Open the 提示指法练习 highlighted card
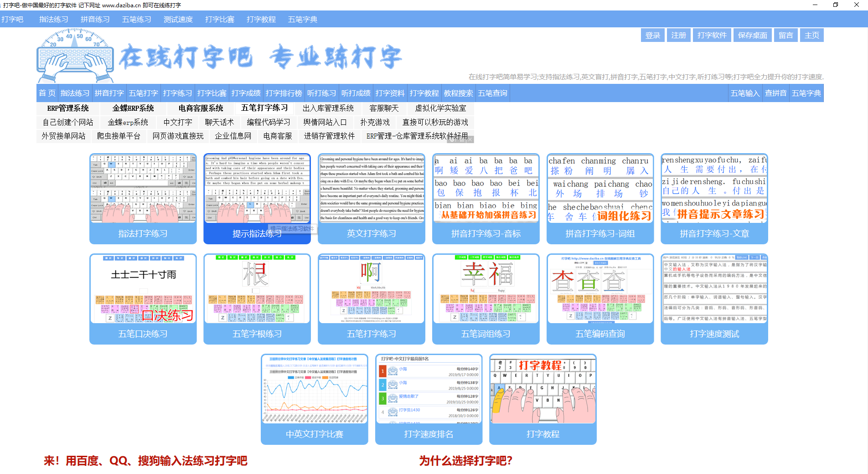Viewport: 868px width, 474px height. point(257,199)
